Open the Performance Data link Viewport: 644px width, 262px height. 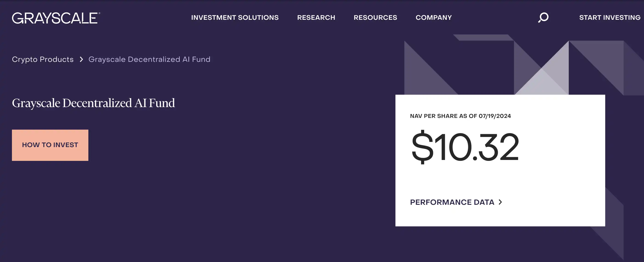pos(452,202)
